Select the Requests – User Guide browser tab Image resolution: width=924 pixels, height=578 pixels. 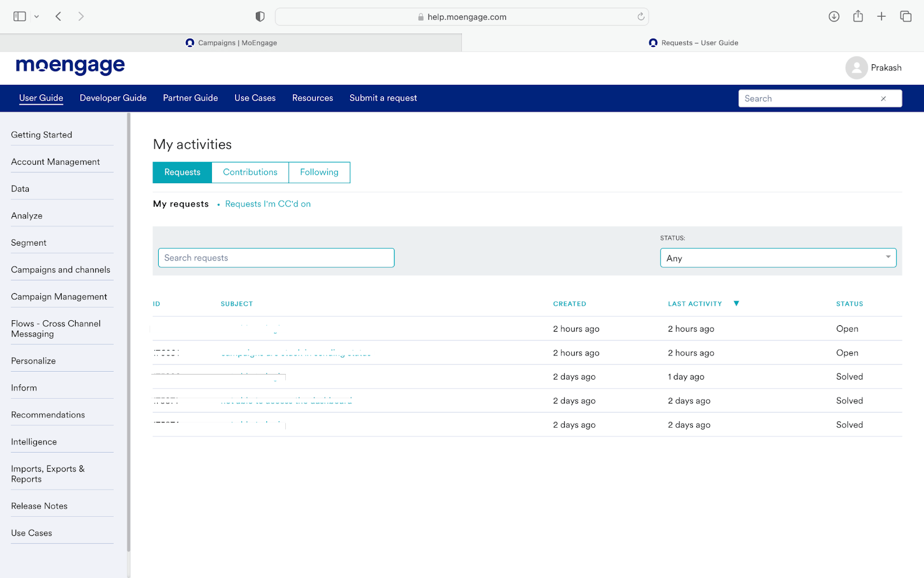point(693,43)
